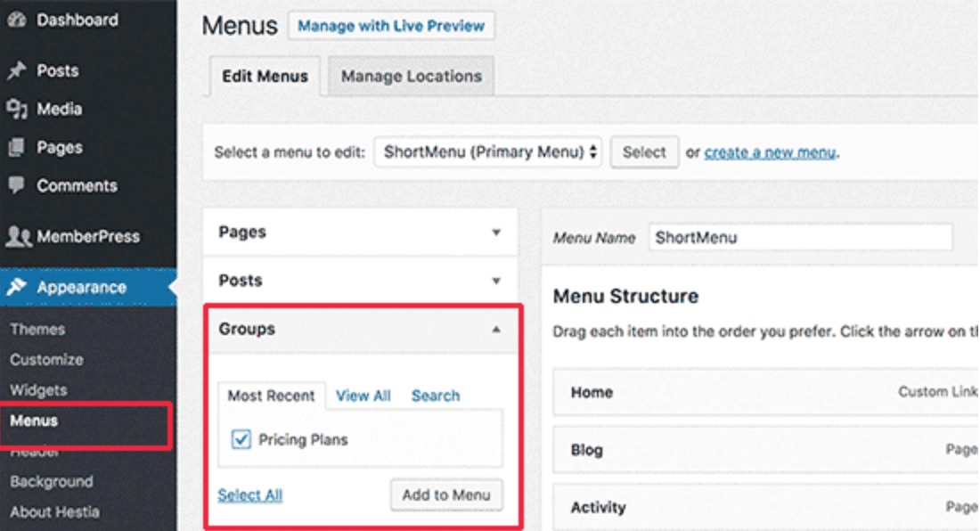980x531 pixels.
Task: Open the ShortMenu (Primary Menu) dropdown
Action: [x=489, y=152]
